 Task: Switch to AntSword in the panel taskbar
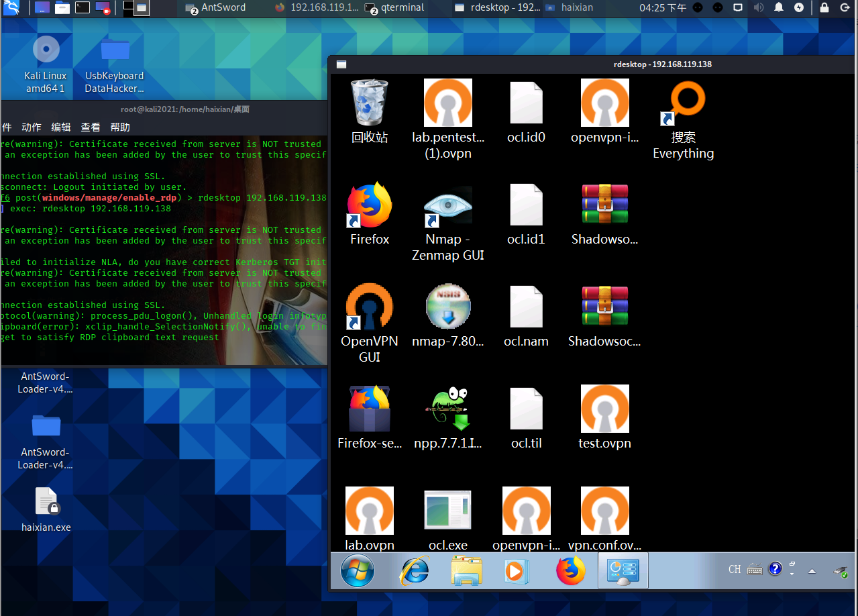(216, 8)
